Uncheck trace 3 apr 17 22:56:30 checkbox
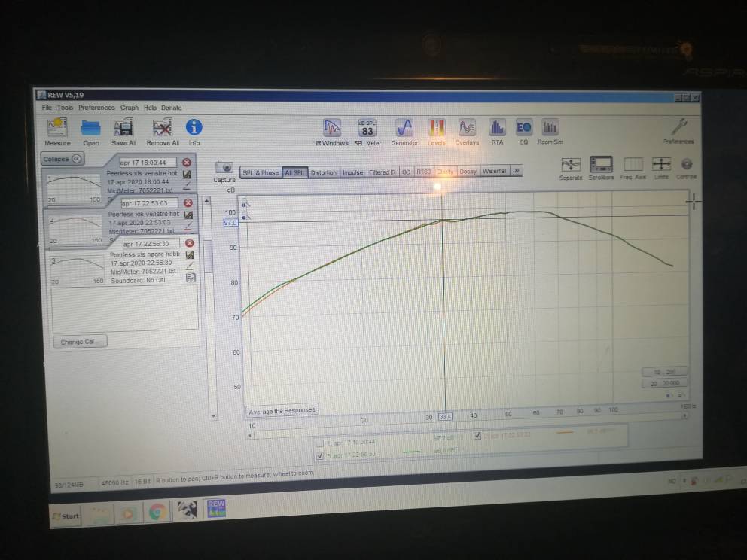Image resolution: width=747 pixels, height=560 pixels. [320, 455]
